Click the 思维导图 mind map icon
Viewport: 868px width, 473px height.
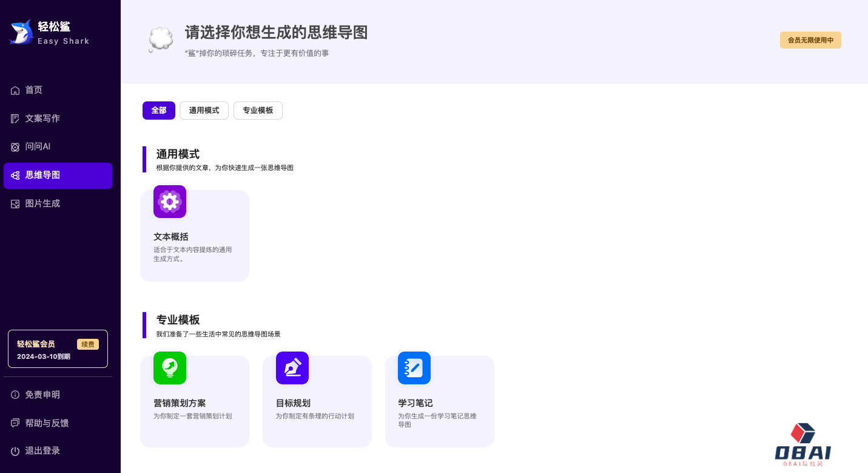point(15,175)
